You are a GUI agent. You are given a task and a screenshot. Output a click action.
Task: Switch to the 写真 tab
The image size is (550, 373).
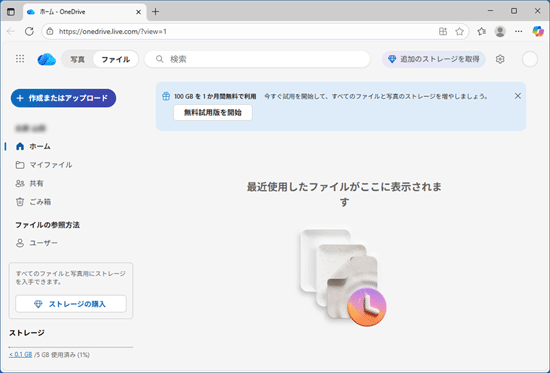click(x=78, y=59)
